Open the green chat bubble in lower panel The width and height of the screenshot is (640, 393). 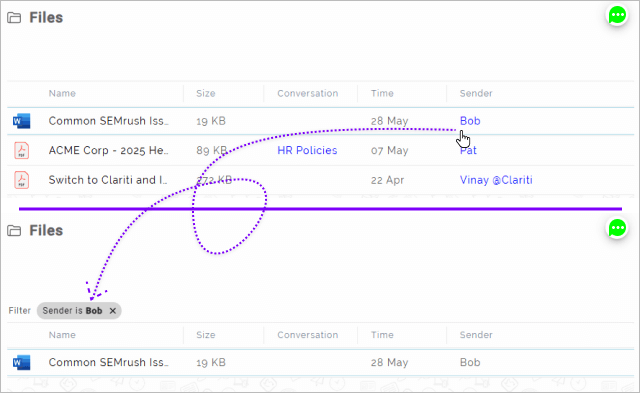[x=617, y=228]
